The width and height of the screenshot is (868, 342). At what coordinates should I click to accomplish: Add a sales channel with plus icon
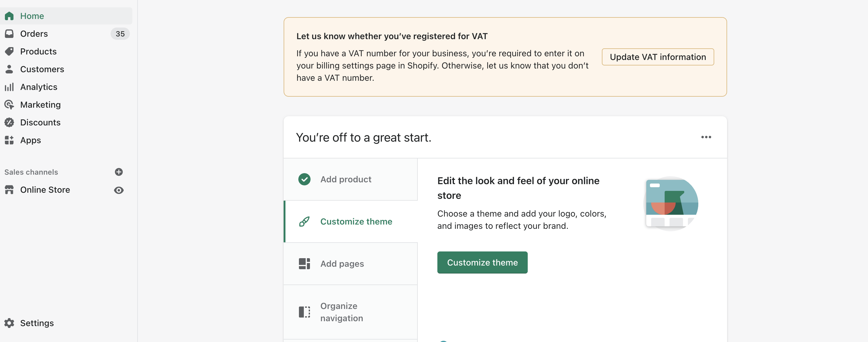click(119, 172)
